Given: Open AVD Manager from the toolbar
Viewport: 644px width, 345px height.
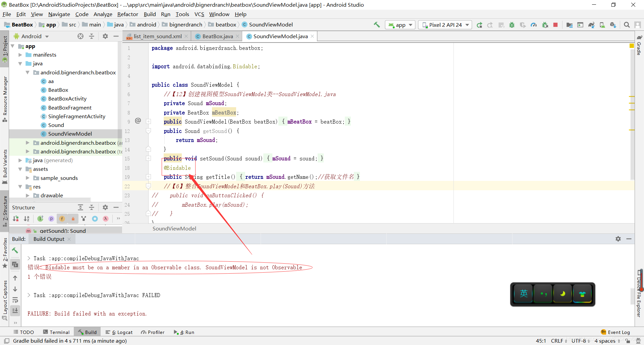Looking at the screenshot, I should pyautogui.click(x=602, y=25).
